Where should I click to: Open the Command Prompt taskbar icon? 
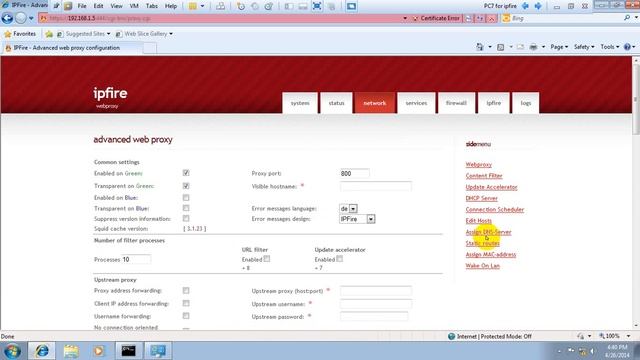[128, 351]
